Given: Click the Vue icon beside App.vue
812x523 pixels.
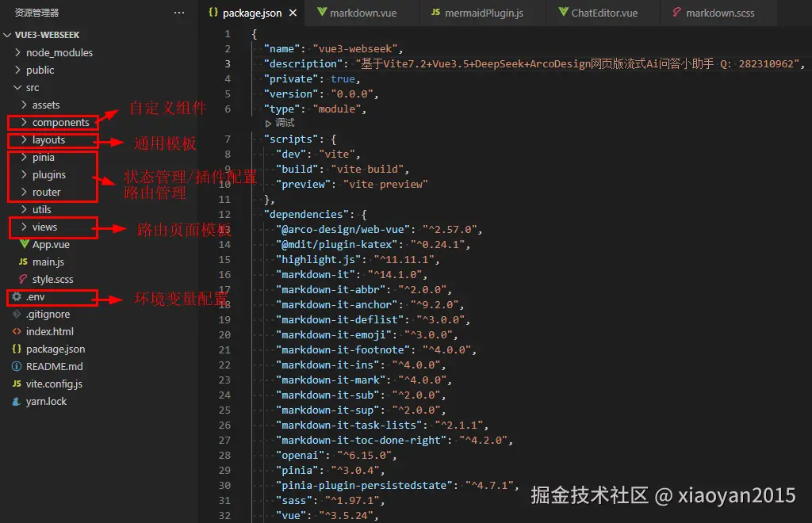Looking at the screenshot, I should (x=24, y=244).
